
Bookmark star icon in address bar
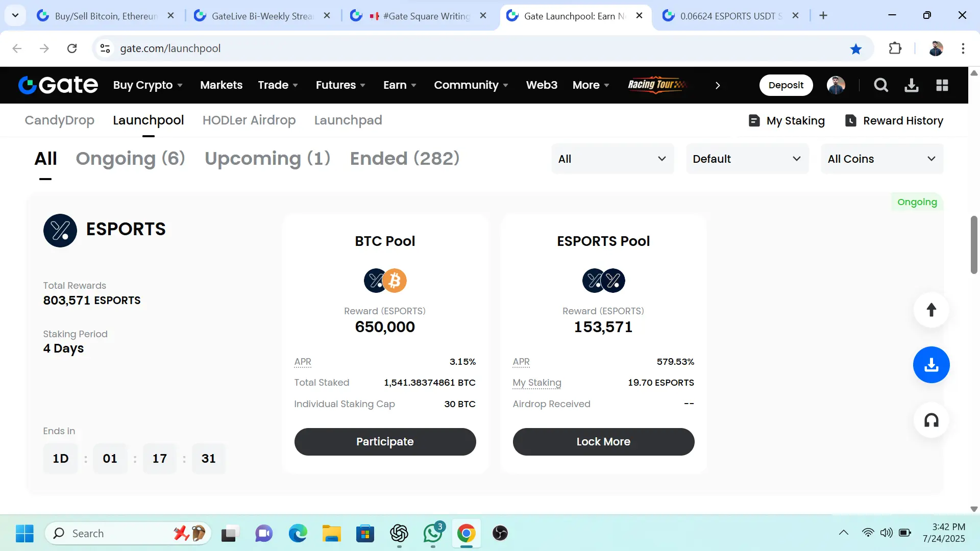coord(856,48)
